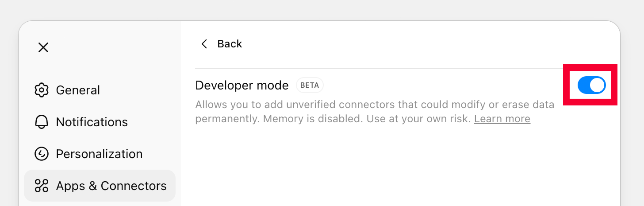This screenshot has height=206, width=644.
Task: Disable the Developer mode toggle
Action: coord(591,85)
